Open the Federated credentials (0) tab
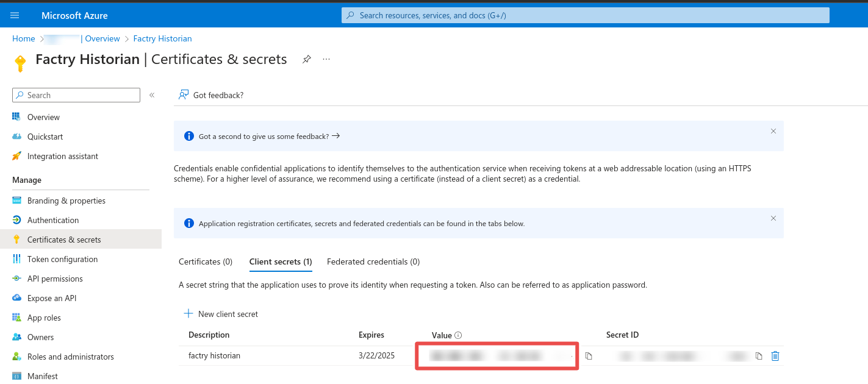This screenshot has height=384, width=868. 373,261
